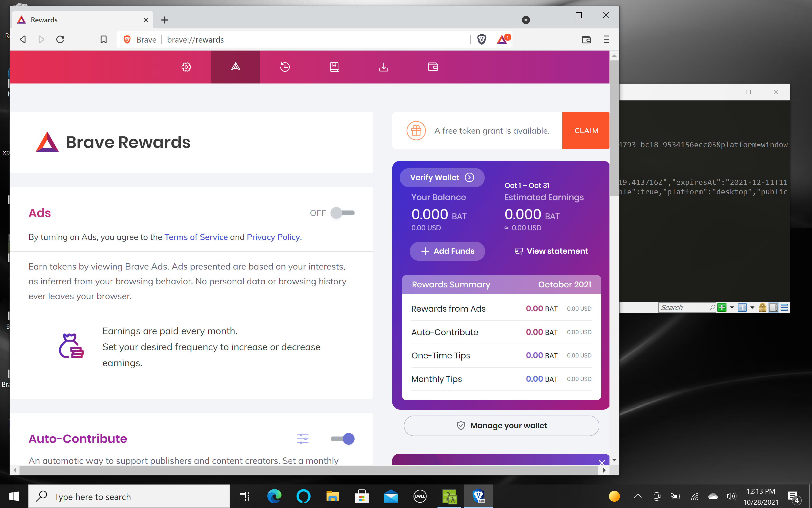Click the vertical scrollbar down arrow

click(x=614, y=460)
